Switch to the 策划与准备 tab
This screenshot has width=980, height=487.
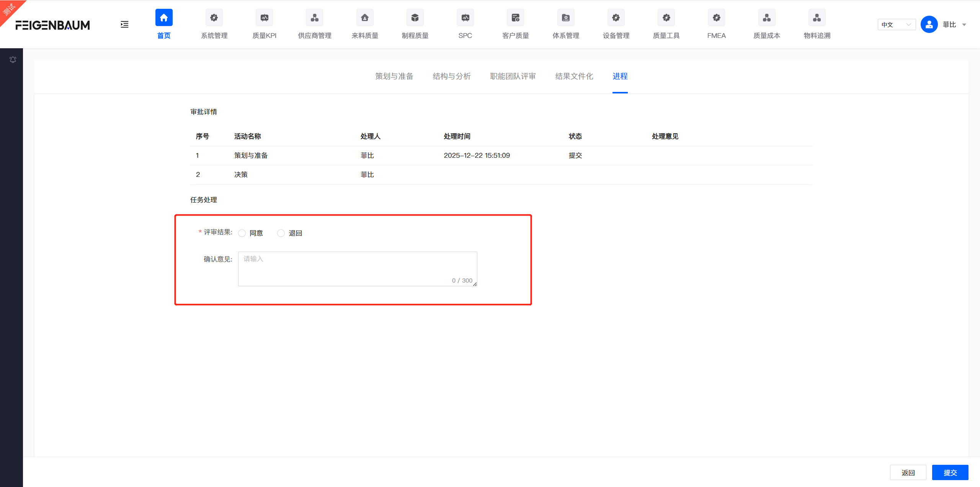point(394,76)
